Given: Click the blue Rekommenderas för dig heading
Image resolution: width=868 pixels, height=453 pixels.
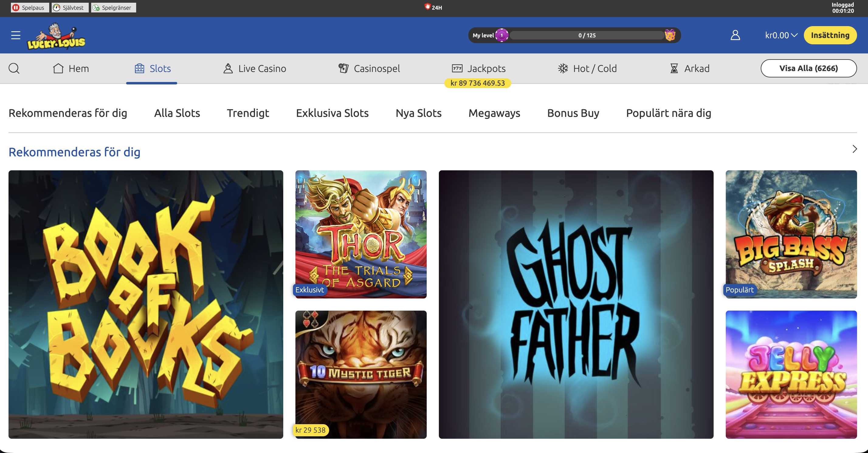Looking at the screenshot, I should [x=74, y=152].
